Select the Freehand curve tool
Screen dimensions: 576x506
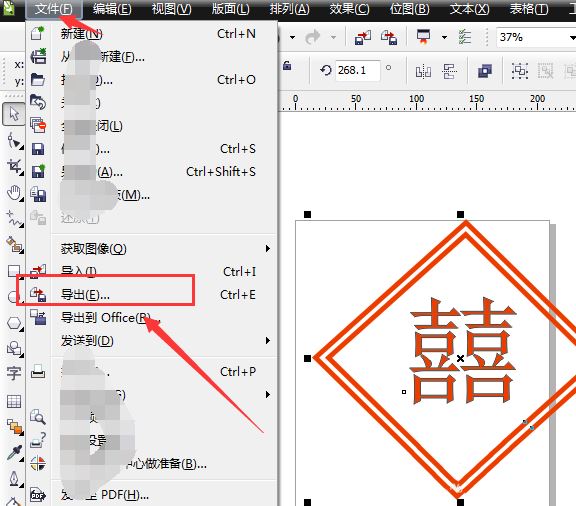pos(14,219)
